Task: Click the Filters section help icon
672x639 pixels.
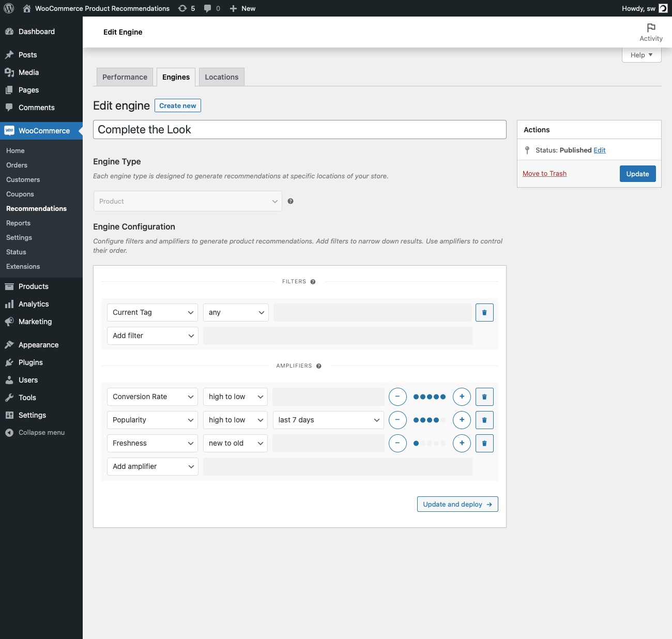Action: pyautogui.click(x=313, y=281)
